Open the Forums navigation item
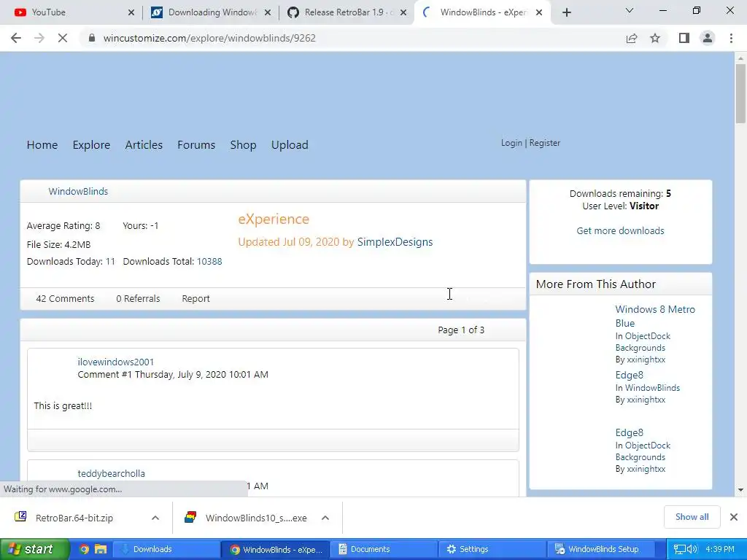 196,145
